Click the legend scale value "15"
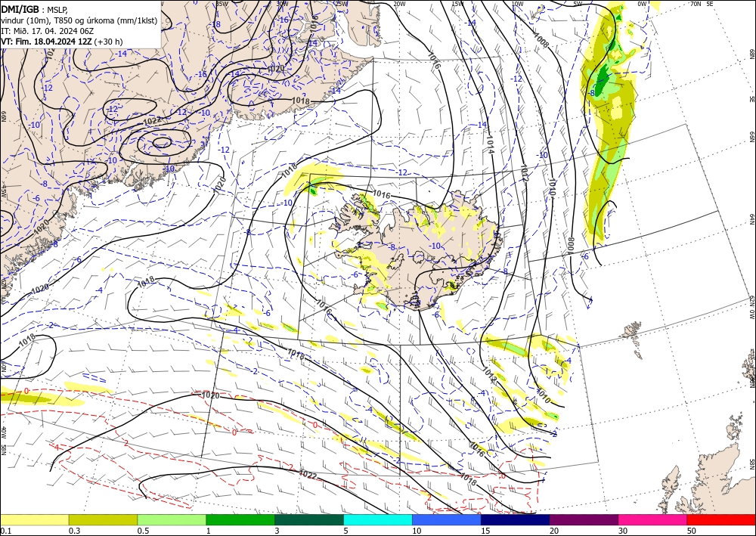Viewport: 756px width, 536px height. (485, 531)
